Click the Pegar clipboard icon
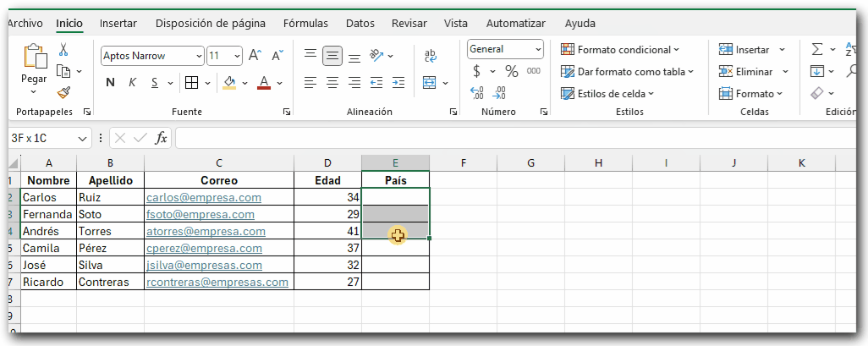The height and width of the screenshot is (346, 868). point(34,57)
